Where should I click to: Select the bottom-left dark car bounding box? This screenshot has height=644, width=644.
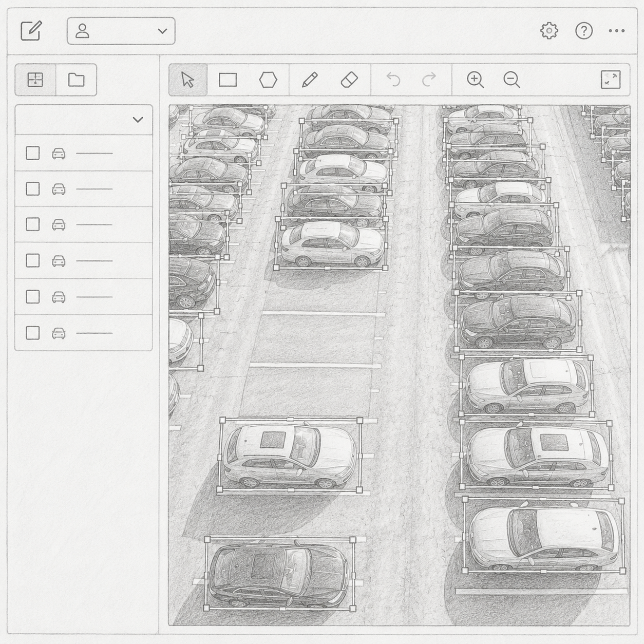click(x=280, y=574)
